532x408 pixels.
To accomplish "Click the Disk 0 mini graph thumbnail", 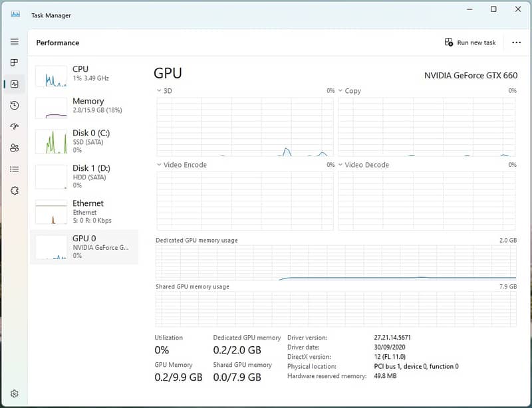I will pyautogui.click(x=51, y=142).
